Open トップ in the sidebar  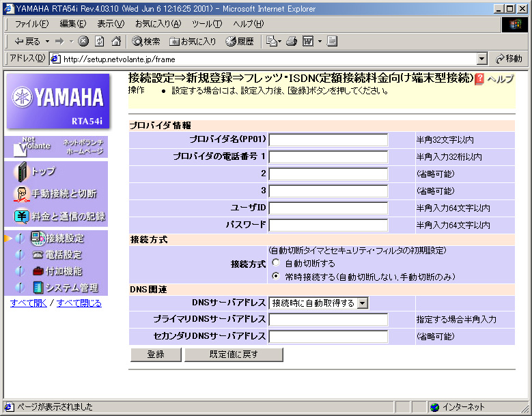pos(43,171)
